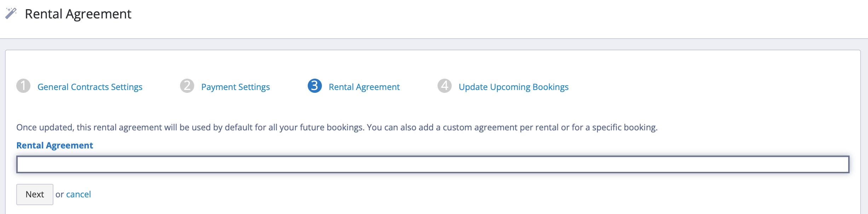The width and height of the screenshot is (868, 214).
Task: Jump to Update Upcoming Bookings step
Action: click(x=514, y=87)
